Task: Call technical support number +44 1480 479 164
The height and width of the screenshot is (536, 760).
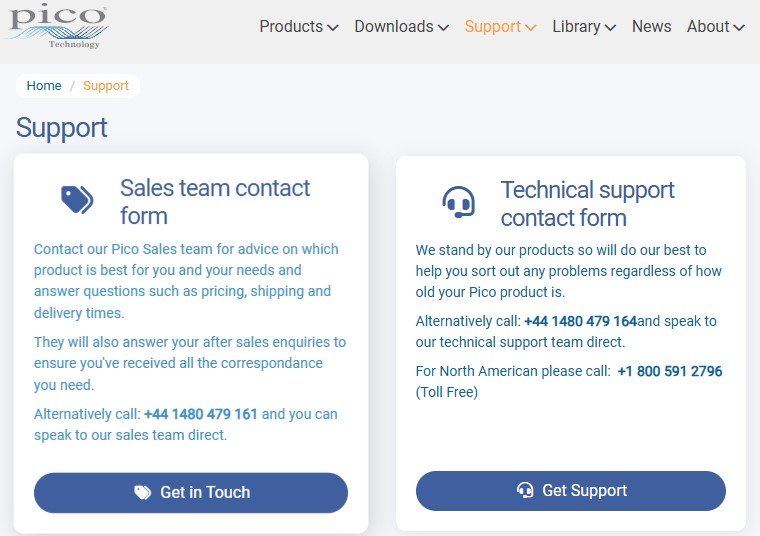Action: (x=580, y=321)
